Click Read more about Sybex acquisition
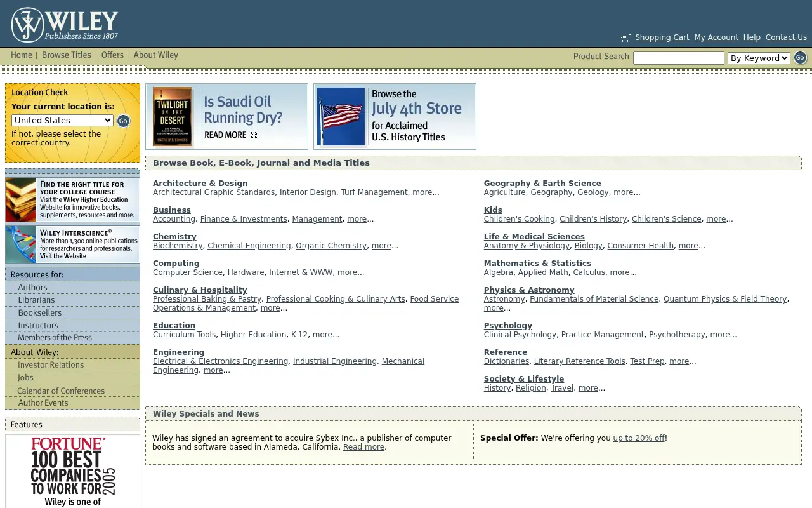The width and height of the screenshot is (812, 508). [363, 447]
